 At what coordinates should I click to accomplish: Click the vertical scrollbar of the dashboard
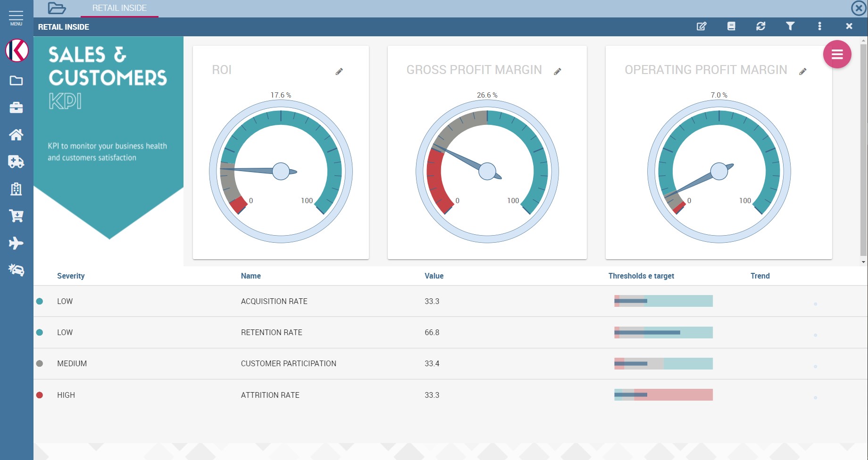(x=863, y=151)
